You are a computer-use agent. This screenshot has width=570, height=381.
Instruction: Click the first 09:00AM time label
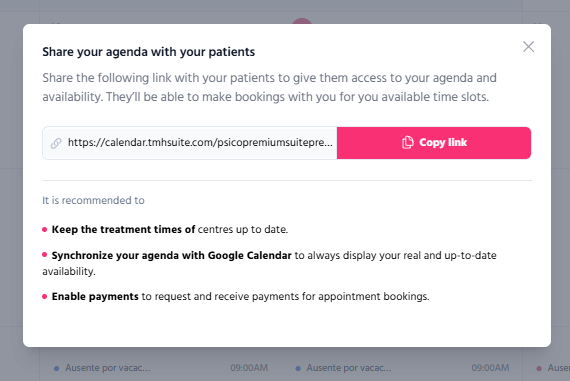[249, 368]
